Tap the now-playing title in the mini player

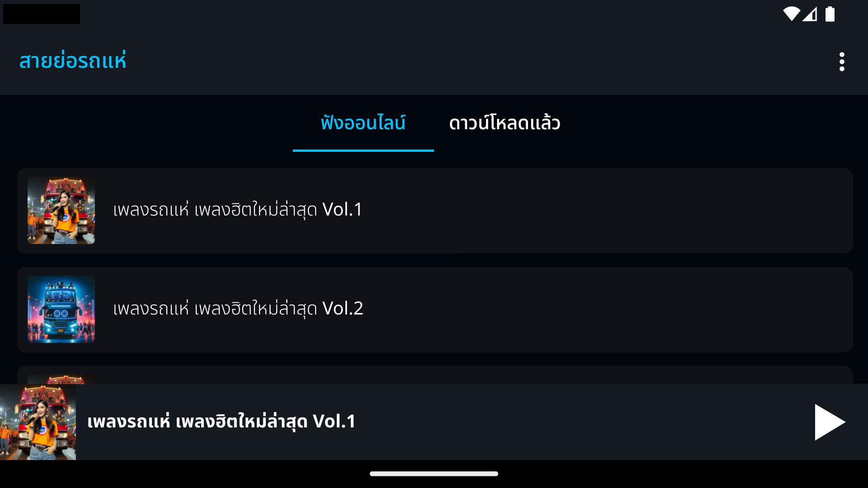click(x=222, y=421)
